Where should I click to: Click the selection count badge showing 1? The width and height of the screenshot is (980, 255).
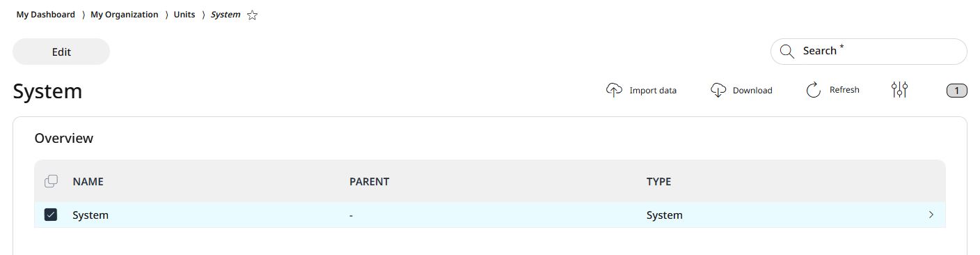point(957,91)
